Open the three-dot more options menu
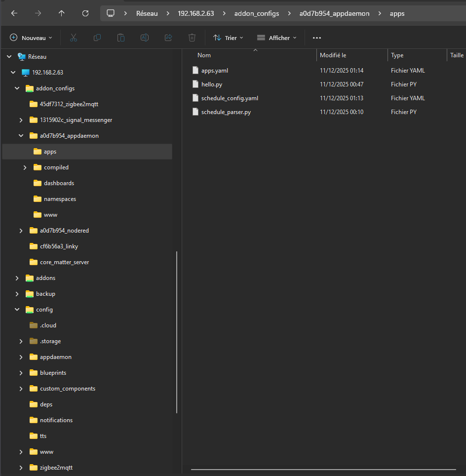Screen dimensions: 466x476 click(317, 38)
